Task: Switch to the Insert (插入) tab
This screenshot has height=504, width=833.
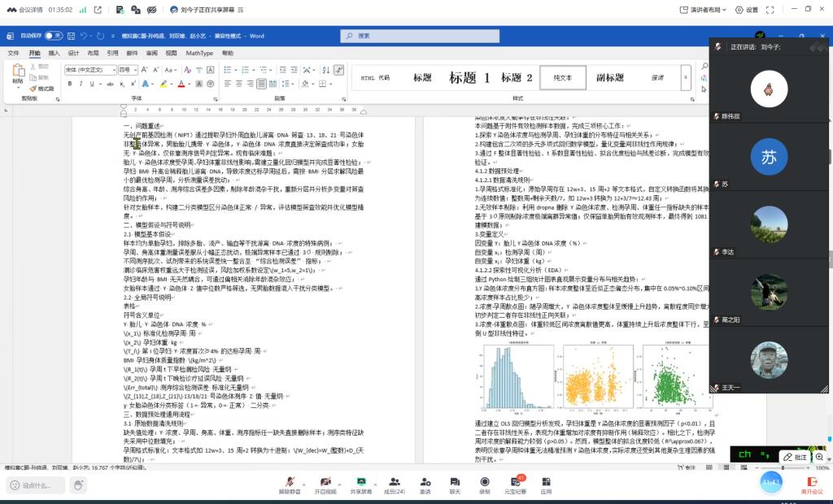Action: (55, 53)
